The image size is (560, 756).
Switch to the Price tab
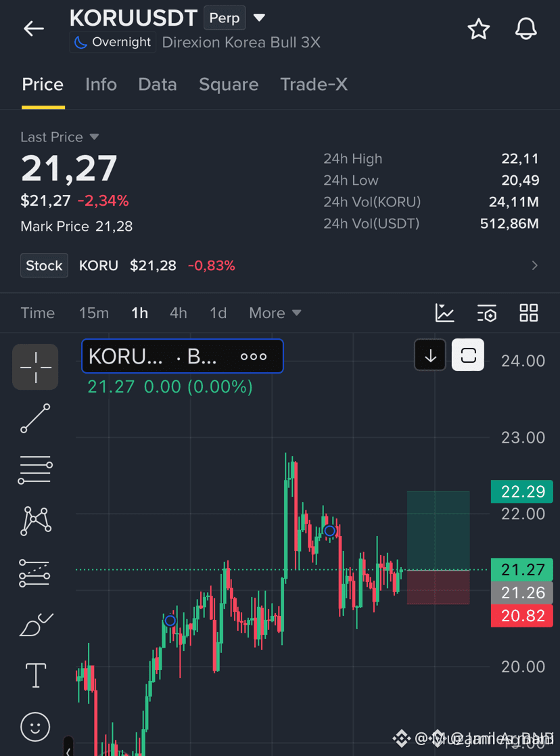click(x=43, y=85)
